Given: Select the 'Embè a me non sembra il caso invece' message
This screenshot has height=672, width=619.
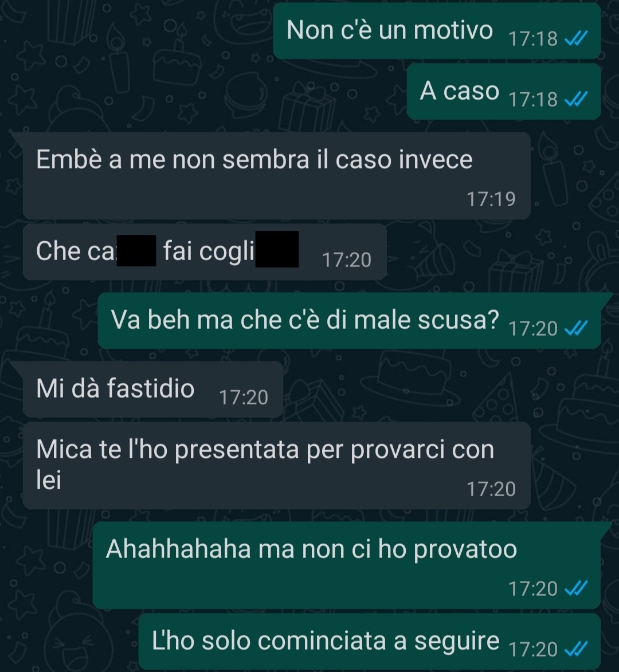Looking at the screenshot, I should (x=276, y=176).
